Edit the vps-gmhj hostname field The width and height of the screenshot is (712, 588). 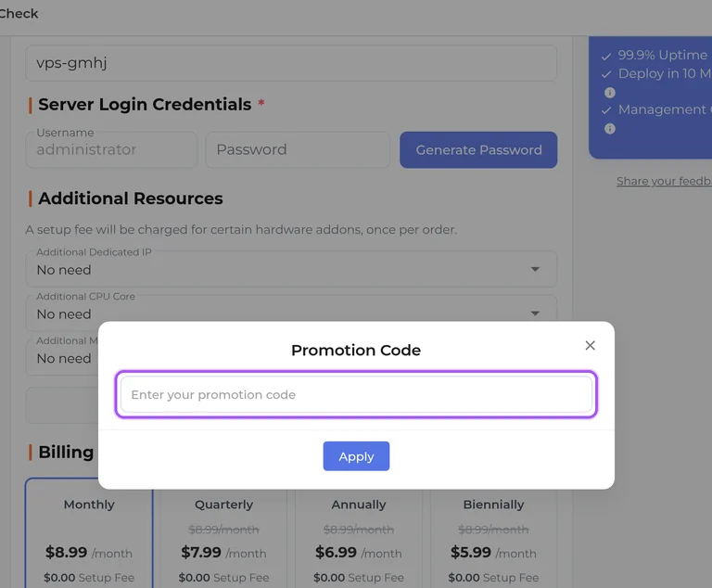291,63
